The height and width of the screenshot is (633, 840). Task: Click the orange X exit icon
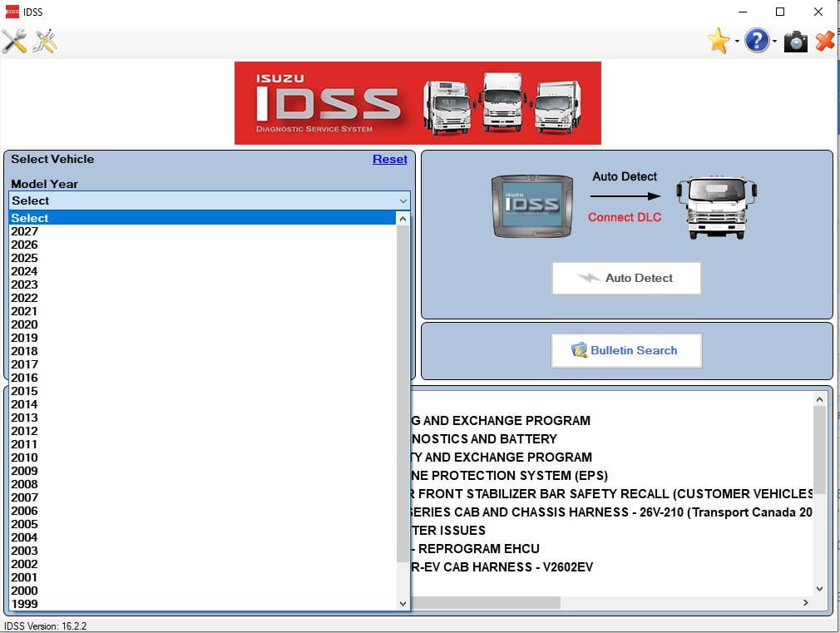[825, 42]
